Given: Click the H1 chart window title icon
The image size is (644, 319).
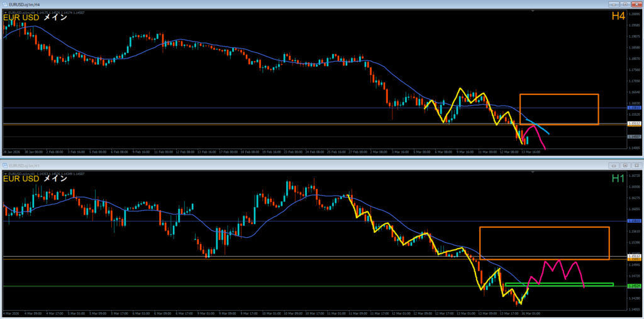Looking at the screenshot, I should tap(5, 165).
